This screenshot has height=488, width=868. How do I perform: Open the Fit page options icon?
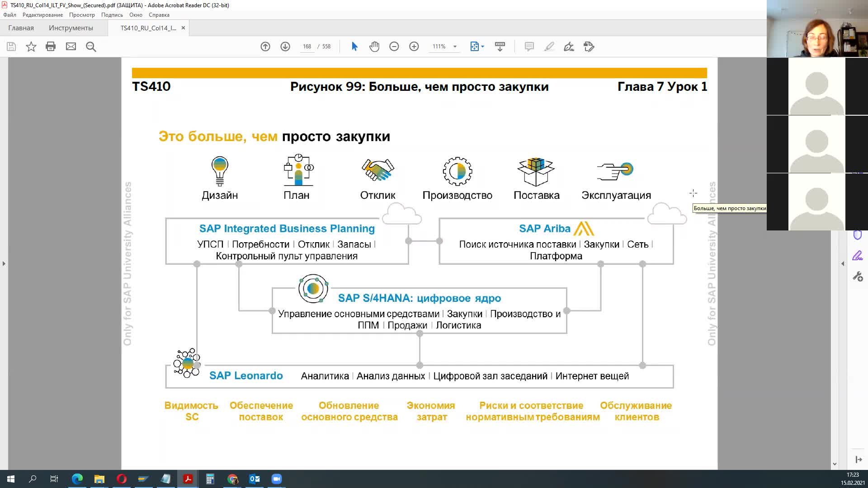pyautogui.click(x=477, y=47)
